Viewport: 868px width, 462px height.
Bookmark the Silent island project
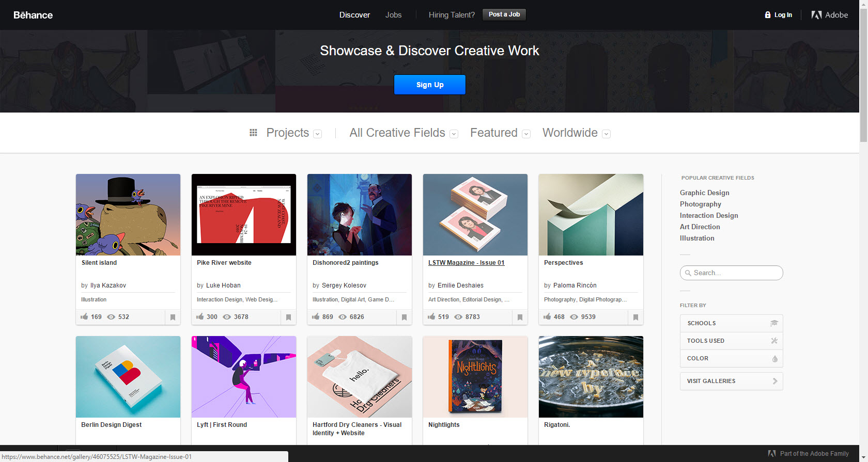click(x=173, y=317)
